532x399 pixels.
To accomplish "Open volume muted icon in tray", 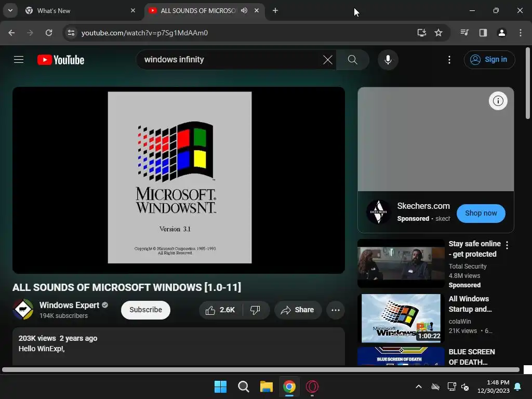I will pos(465,387).
